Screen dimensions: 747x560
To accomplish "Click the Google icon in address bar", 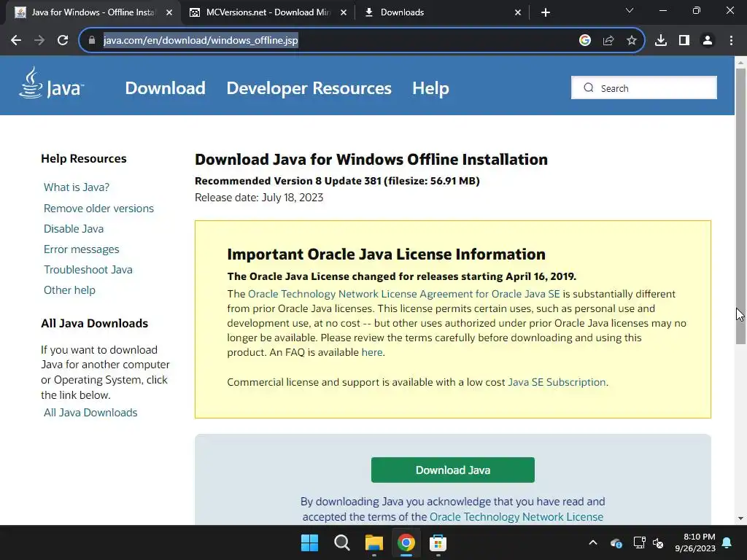I will click(584, 41).
